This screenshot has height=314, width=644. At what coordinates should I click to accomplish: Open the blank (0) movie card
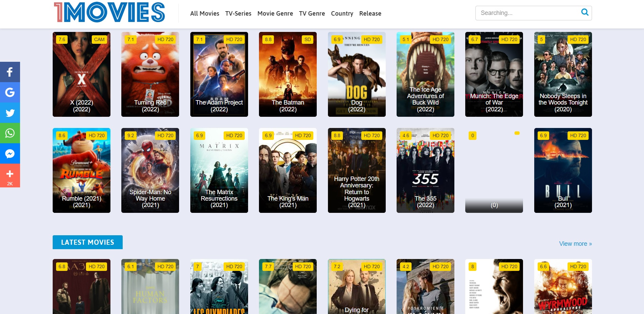coord(494,170)
